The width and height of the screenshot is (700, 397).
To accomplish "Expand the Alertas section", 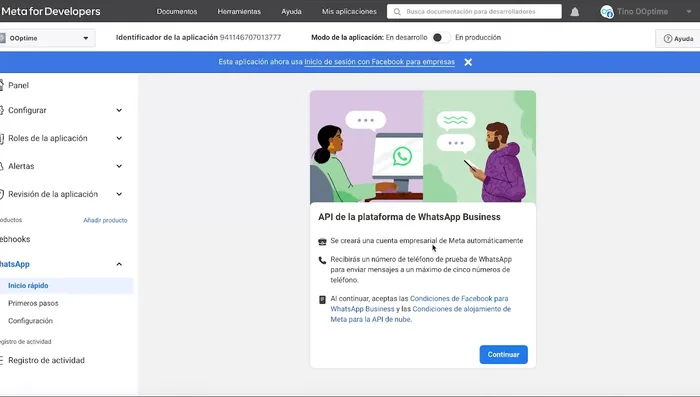I will (x=119, y=166).
